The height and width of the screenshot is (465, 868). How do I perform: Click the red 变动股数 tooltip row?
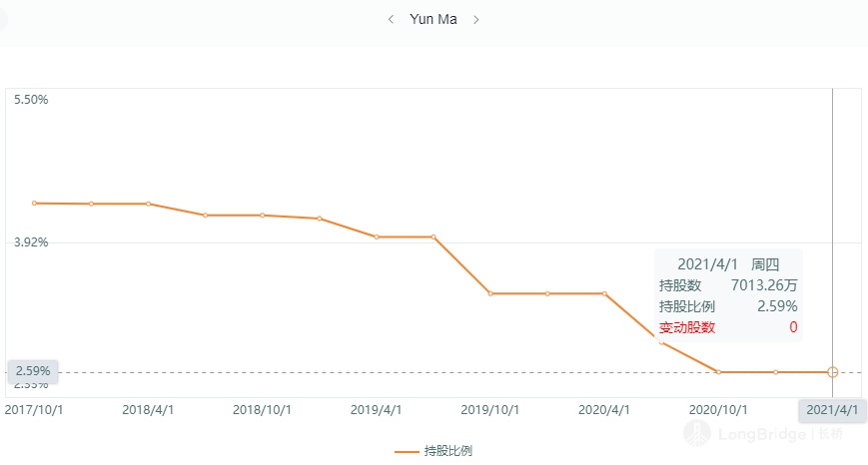(728, 327)
